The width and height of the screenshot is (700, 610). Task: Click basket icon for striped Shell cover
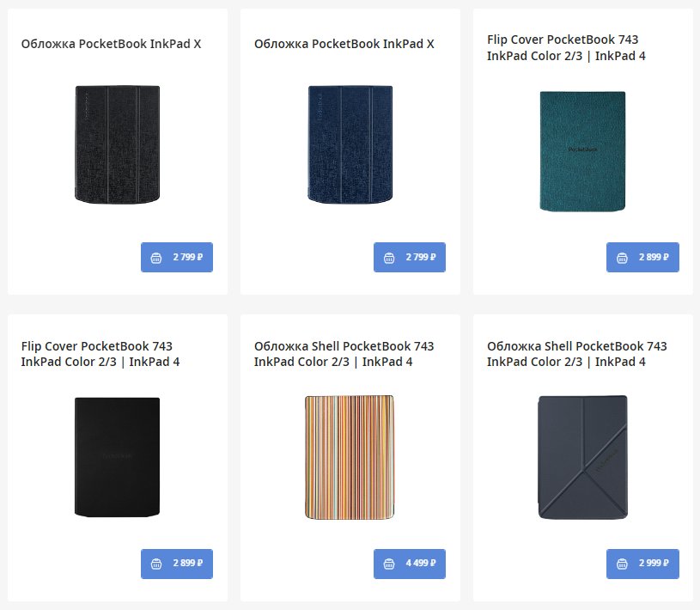389,564
